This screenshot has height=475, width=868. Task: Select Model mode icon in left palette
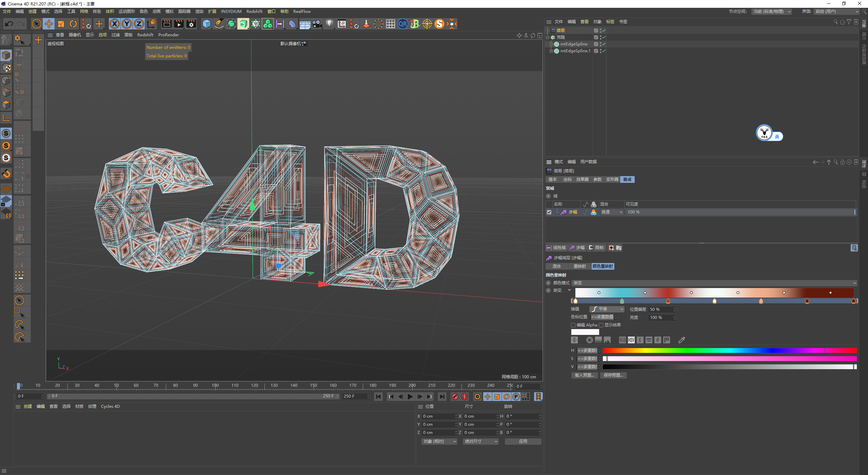tap(6, 55)
